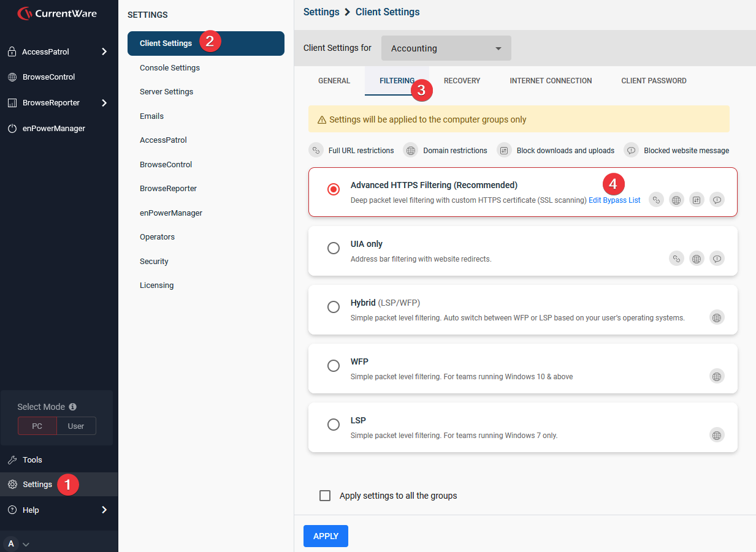Open Security settings
The width and height of the screenshot is (756, 552).
tap(154, 261)
